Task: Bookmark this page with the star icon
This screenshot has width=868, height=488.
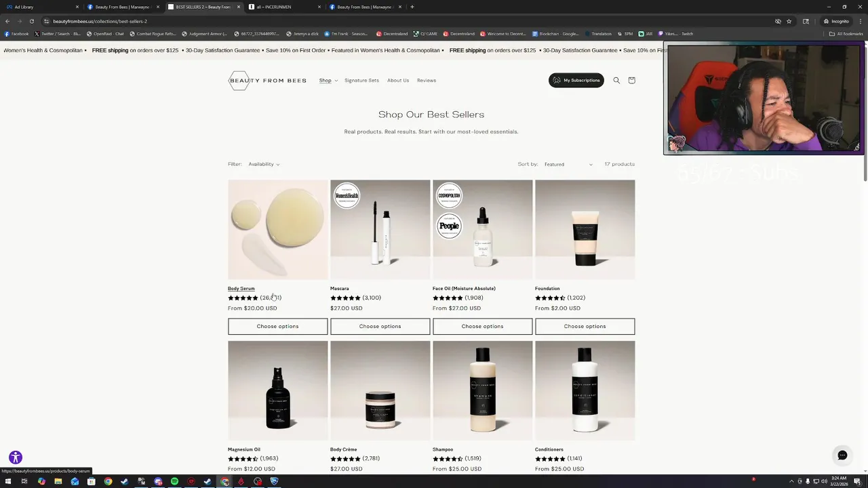Action: pyautogui.click(x=789, y=21)
